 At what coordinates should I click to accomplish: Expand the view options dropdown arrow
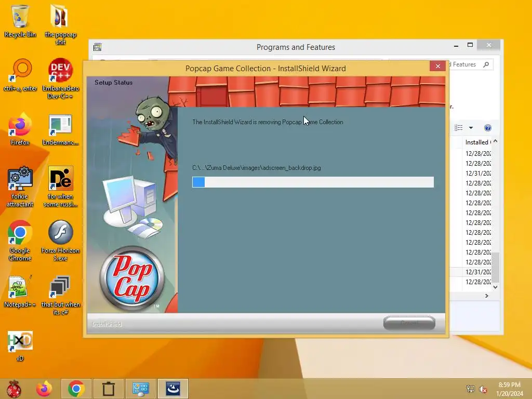pyautogui.click(x=471, y=128)
